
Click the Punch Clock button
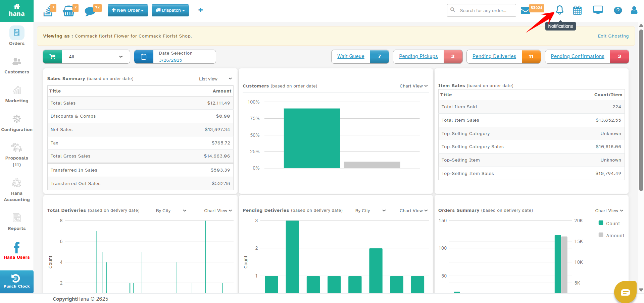17,282
